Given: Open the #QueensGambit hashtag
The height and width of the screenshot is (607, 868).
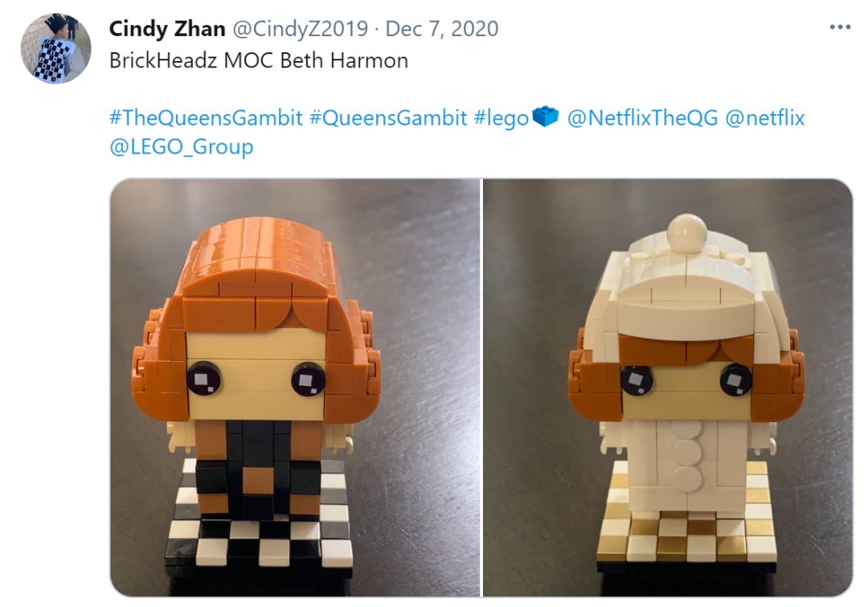Looking at the screenshot, I should tap(388, 118).
